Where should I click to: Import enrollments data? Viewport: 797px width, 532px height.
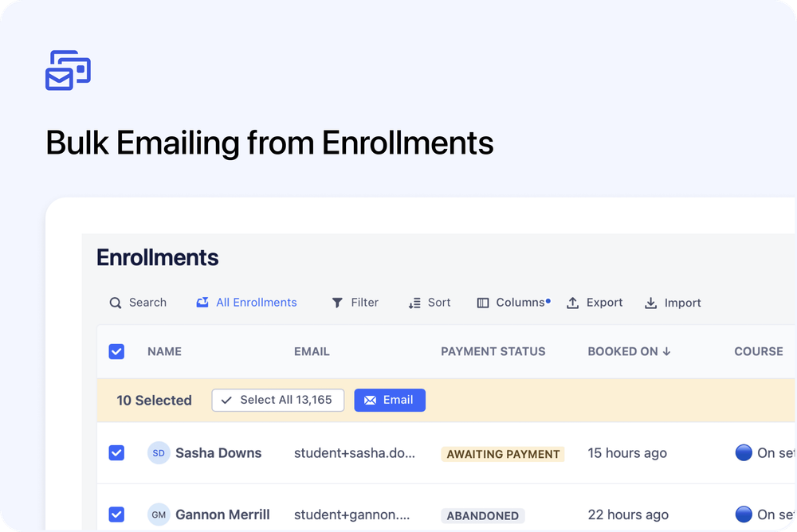[x=673, y=303]
